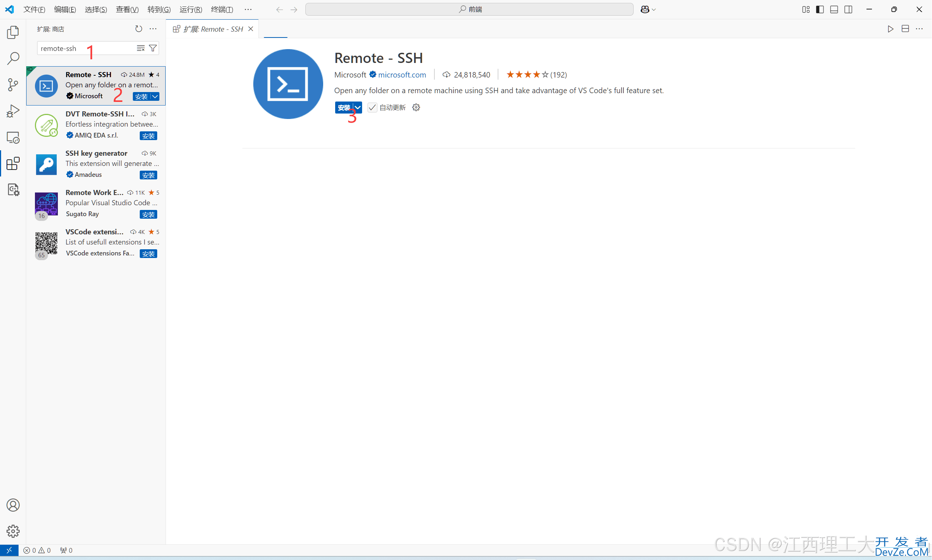Install VSCode extensions Favorites pack

[148, 254]
